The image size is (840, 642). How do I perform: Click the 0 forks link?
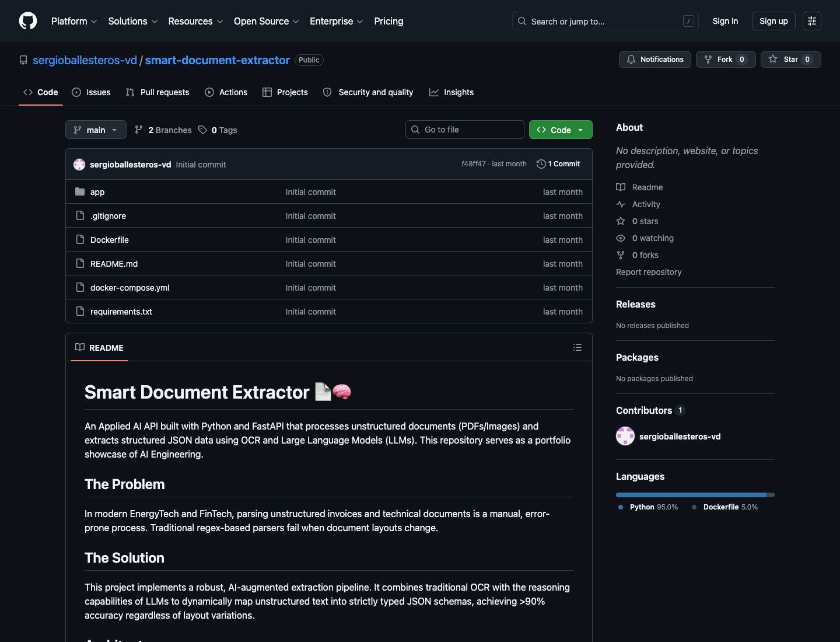coord(637,255)
